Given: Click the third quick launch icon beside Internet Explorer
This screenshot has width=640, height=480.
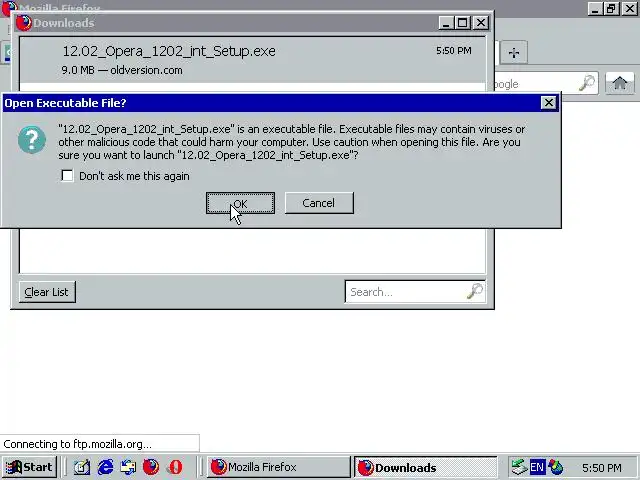Looking at the screenshot, I should coord(128,467).
